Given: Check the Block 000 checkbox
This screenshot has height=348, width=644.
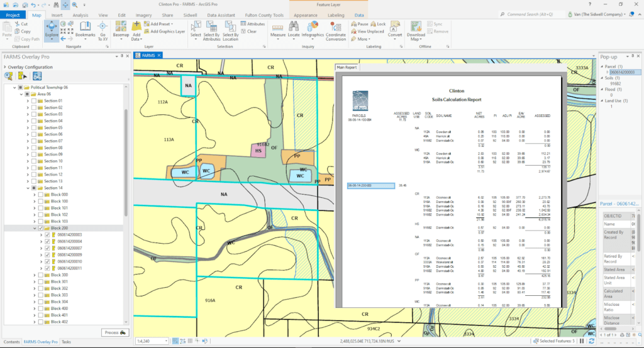Looking at the screenshot, I should (x=41, y=195).
